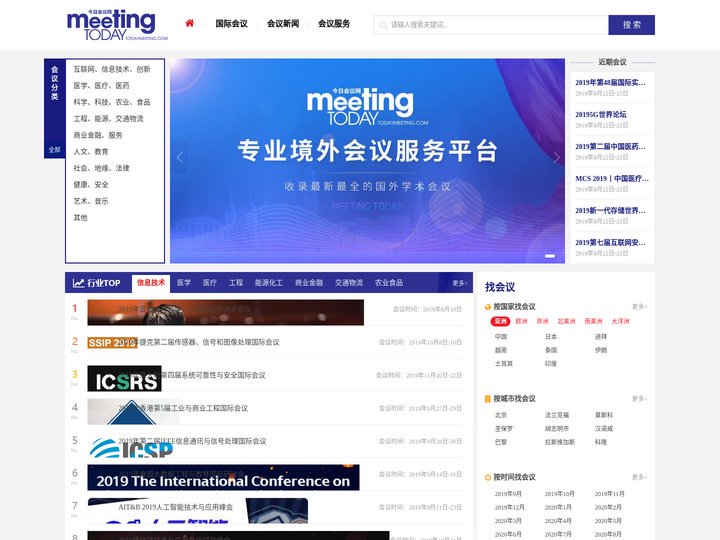Open 香港第5届工业与商业工程国际会议
The width and height of the screenshot is (720, 540).
tap(183, 408)
